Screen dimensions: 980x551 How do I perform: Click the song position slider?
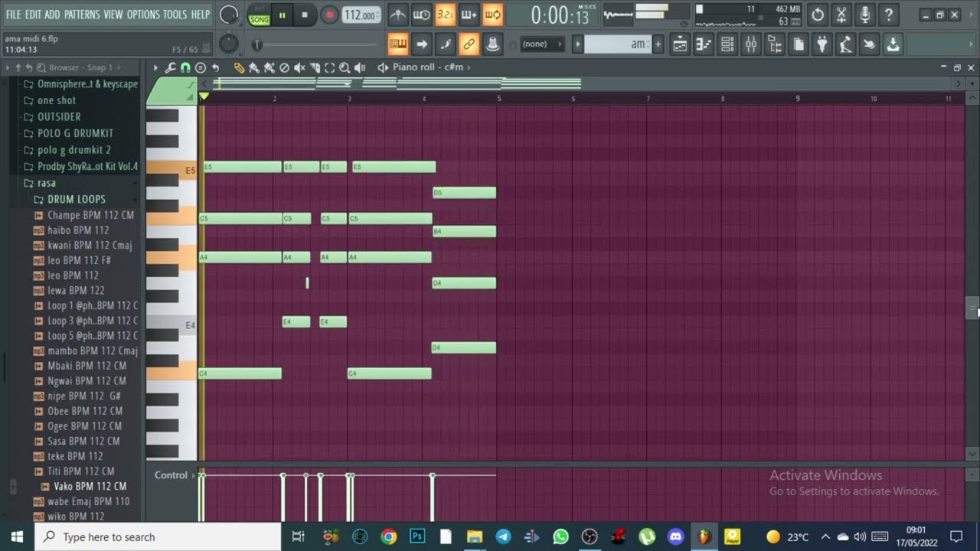coord(315,44)
